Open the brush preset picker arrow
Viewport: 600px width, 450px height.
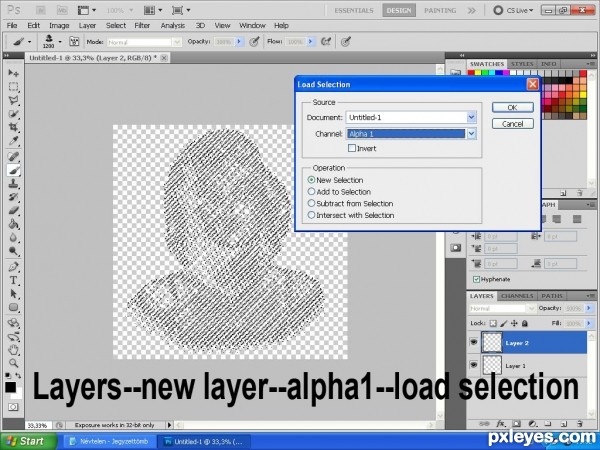click(60, 41)
